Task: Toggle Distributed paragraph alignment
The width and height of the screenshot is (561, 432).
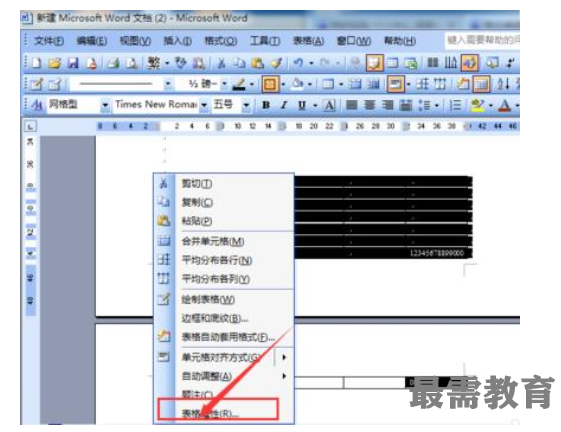Action: (x=405, y=105)
